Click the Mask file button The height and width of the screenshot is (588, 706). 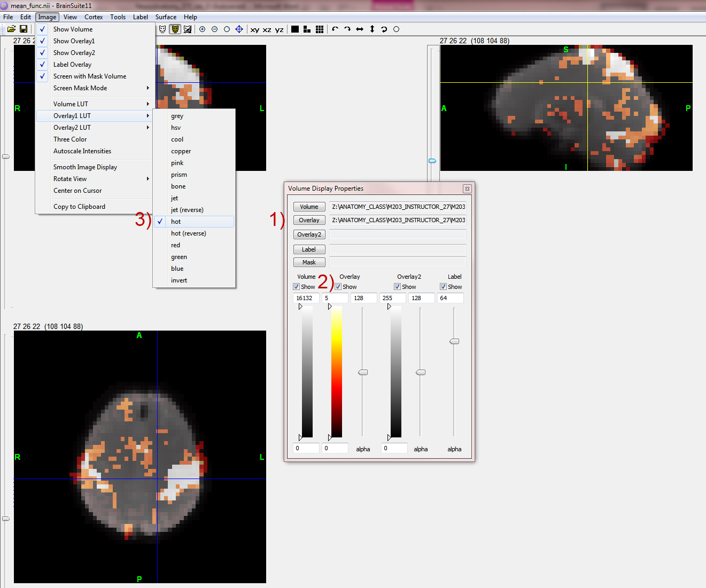pos(309,262)
